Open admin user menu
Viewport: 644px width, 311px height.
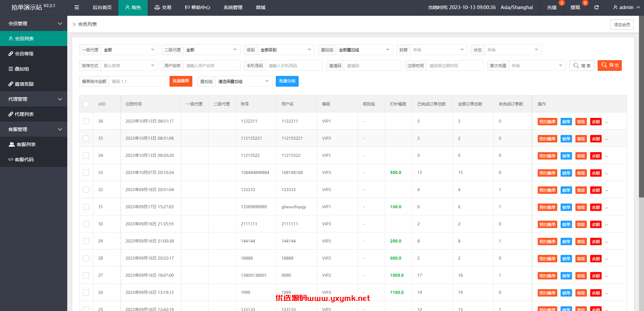click(627, 7)
